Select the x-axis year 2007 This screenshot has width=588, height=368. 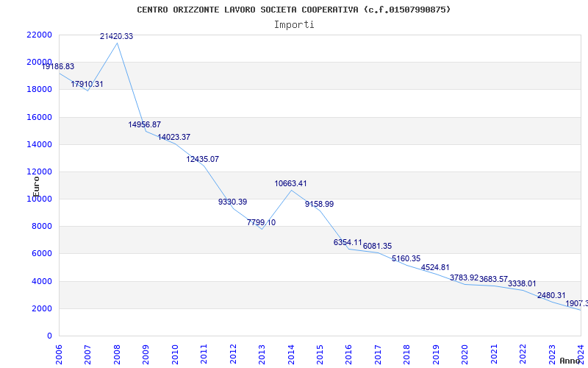87,354
